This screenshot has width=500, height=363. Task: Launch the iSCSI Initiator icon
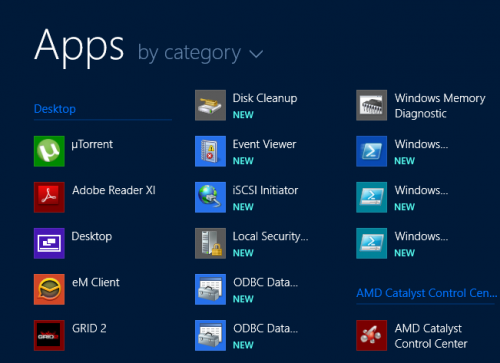210,197
